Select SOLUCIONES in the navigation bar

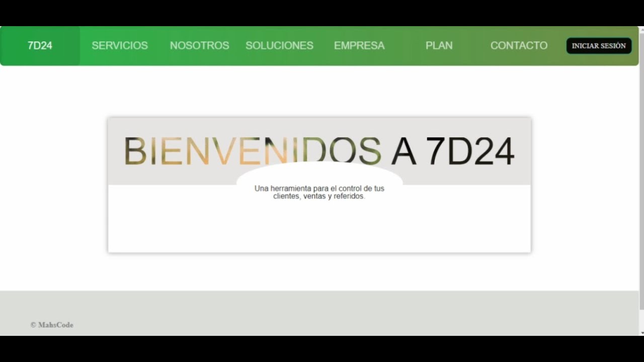279,46
